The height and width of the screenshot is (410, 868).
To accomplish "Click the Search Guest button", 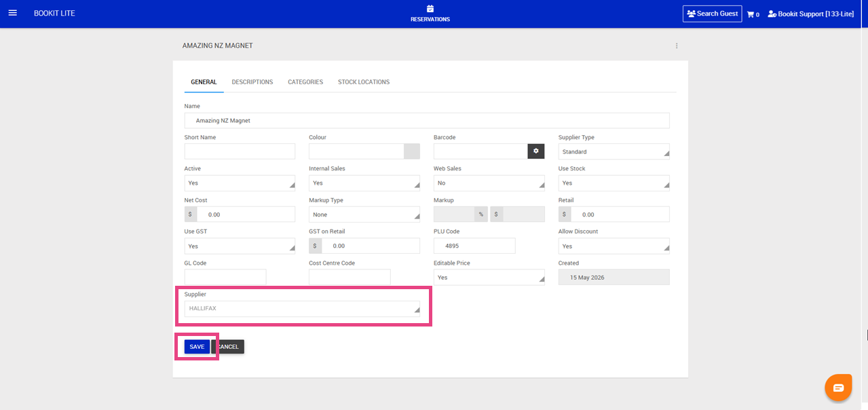I will tap(712, 14).
